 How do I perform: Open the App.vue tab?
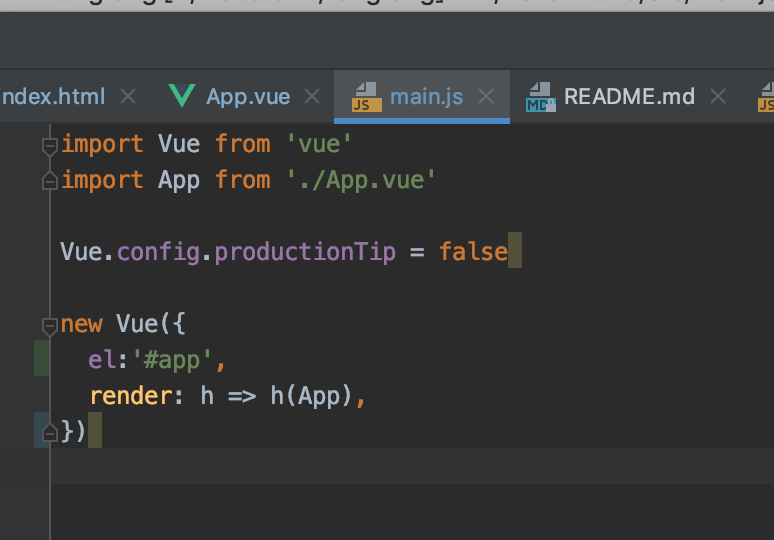point(248,96)
